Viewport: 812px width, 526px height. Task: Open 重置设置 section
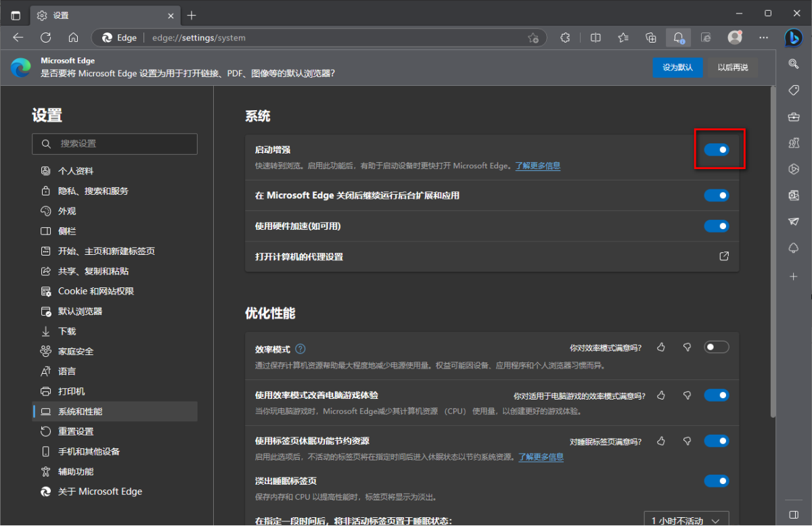[114, 431]
